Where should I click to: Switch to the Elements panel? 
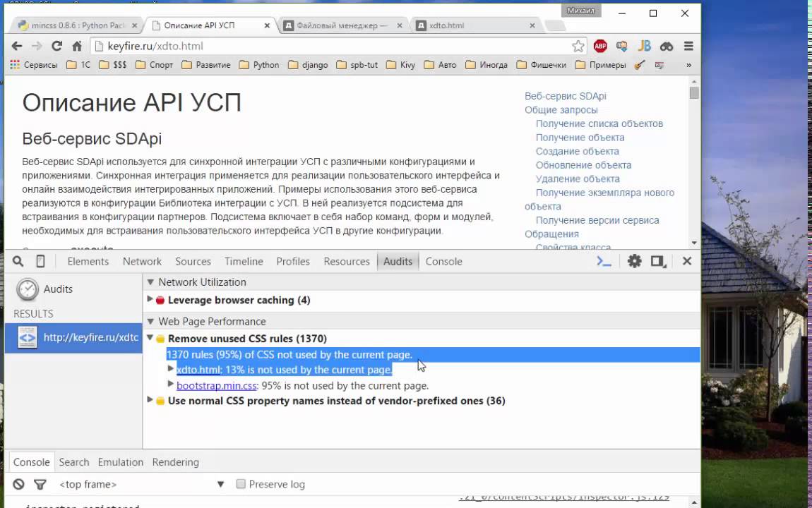(x=88, y=261)
